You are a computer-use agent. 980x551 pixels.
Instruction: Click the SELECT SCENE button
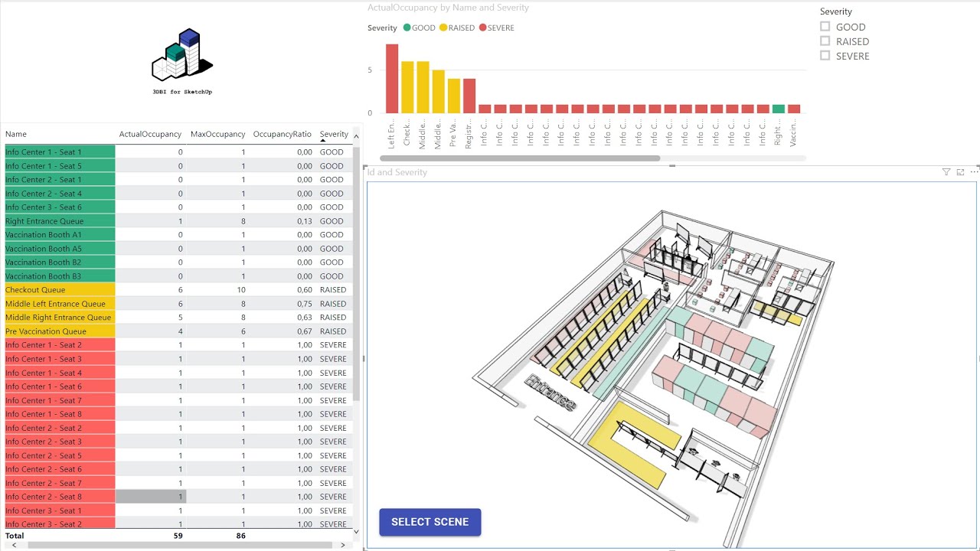(430, 522)
